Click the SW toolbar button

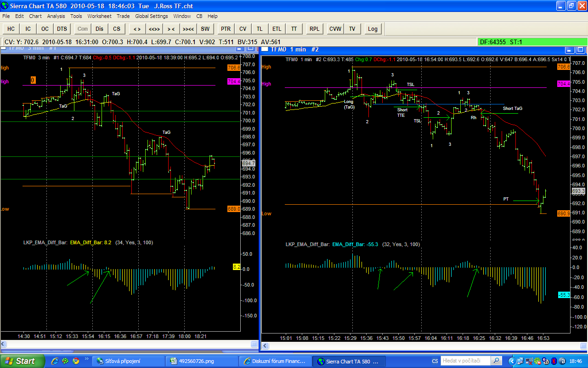click(x=205, y=29)
